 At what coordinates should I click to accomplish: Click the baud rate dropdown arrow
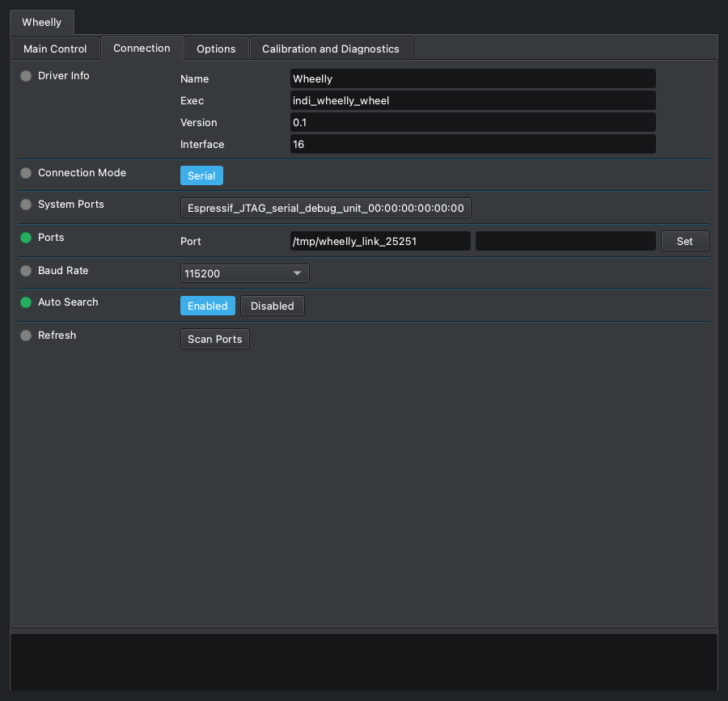297,273
